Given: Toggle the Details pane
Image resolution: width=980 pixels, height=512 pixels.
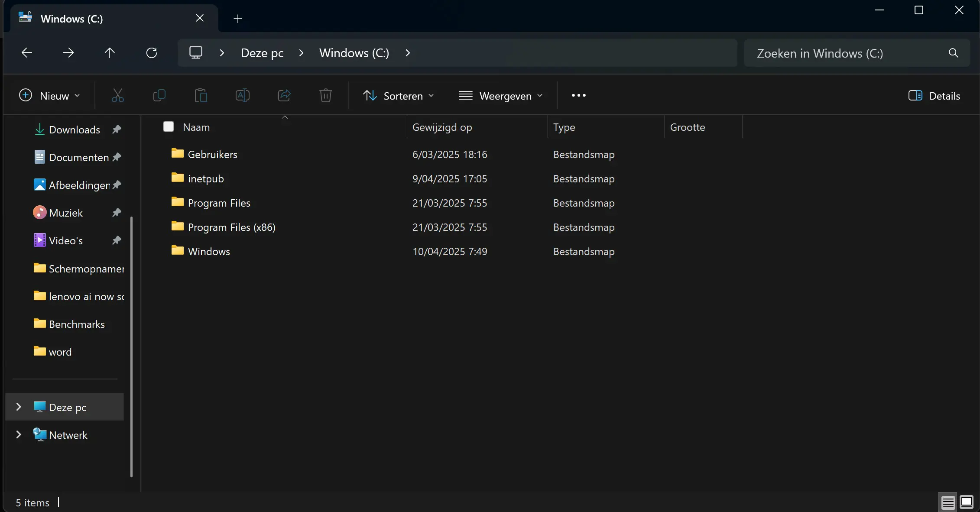Looking at the screenshot, I should coord(934,96).
